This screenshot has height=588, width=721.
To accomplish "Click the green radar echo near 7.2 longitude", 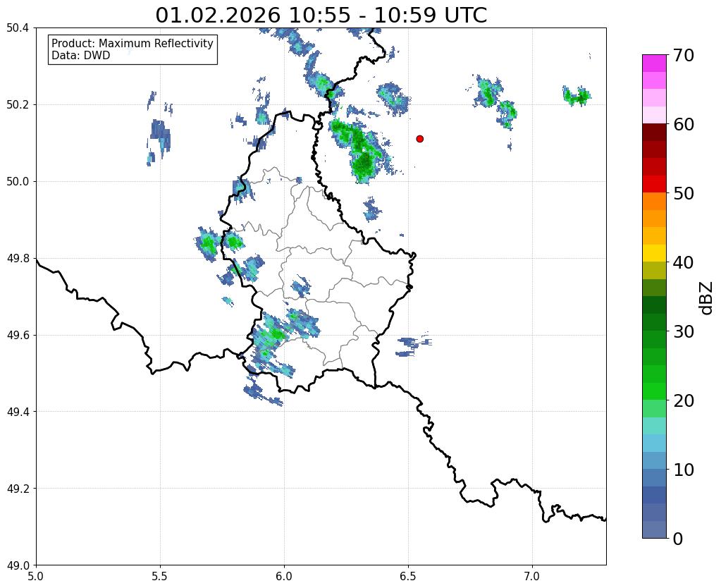I will click(x=577, y=96).
